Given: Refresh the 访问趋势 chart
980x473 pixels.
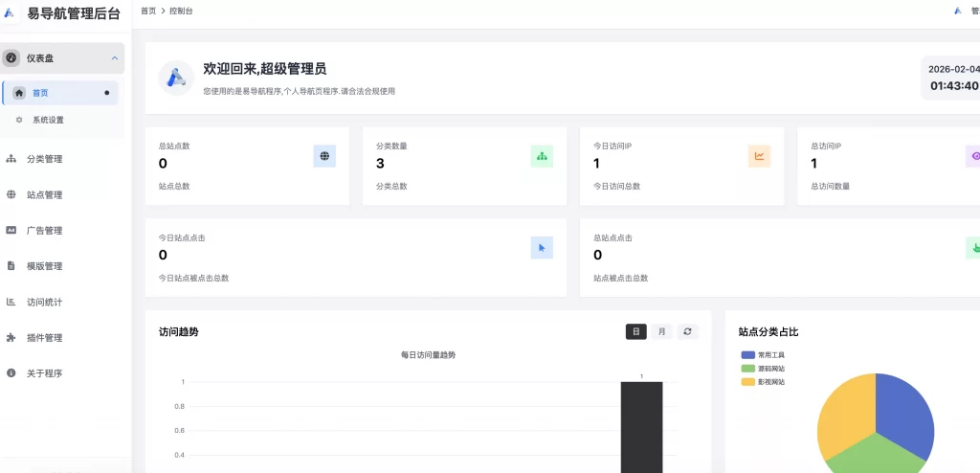Looking at the screenshot, I should (x=687, y=331).
